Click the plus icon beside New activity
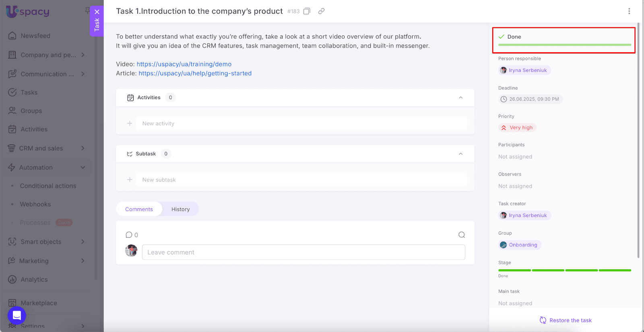This screenshot has height=332, width=644. click(x=130, y=123)
